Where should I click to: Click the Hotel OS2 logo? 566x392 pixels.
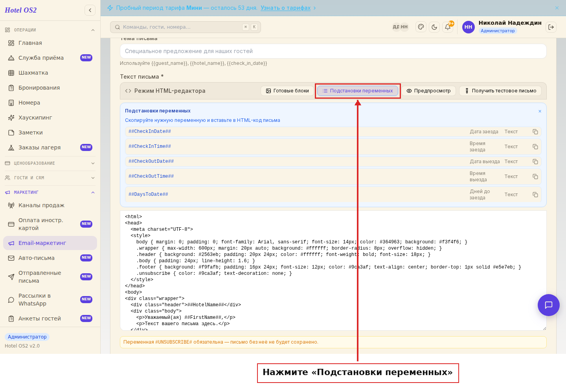(x=21, y=10)
